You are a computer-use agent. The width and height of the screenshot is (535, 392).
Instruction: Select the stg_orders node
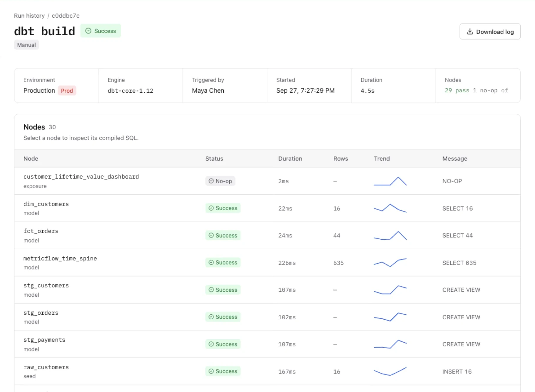pyautogui.click(x=267, y=317)
